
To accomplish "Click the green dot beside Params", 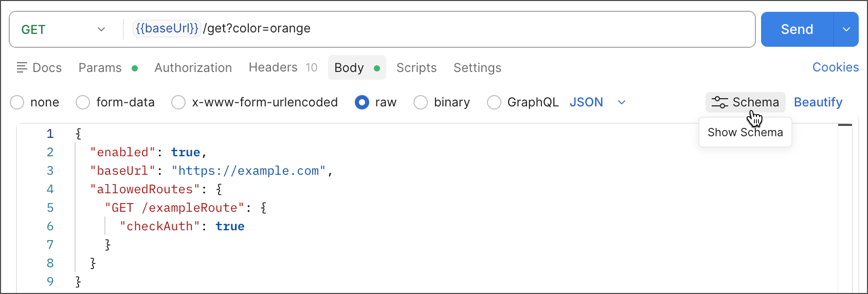I will coord(135,68).
